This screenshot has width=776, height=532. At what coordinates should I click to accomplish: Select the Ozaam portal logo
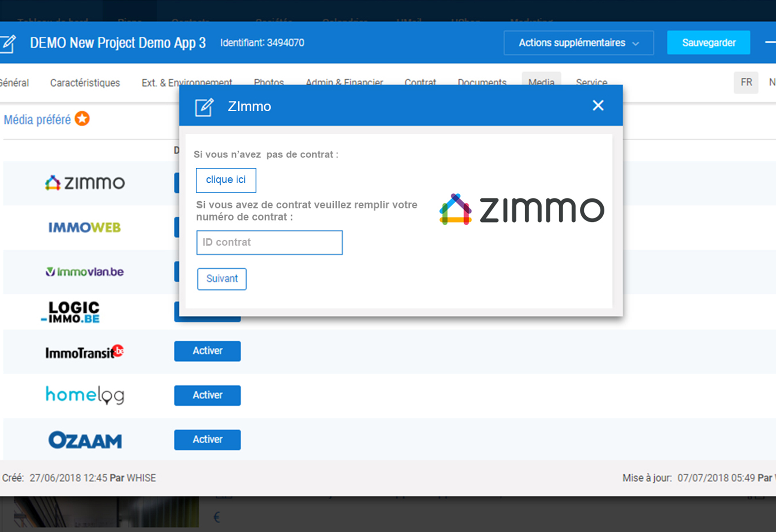[x=85, y=440]
